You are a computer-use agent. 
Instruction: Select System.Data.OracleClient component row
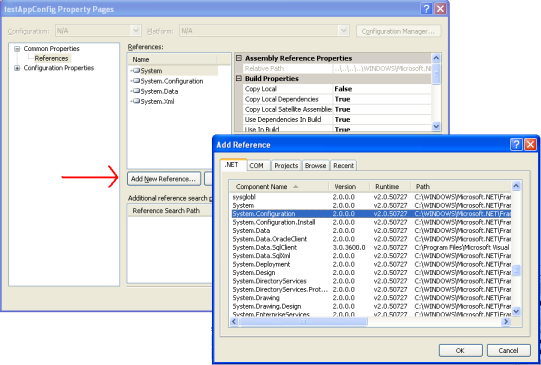[371, 239]
